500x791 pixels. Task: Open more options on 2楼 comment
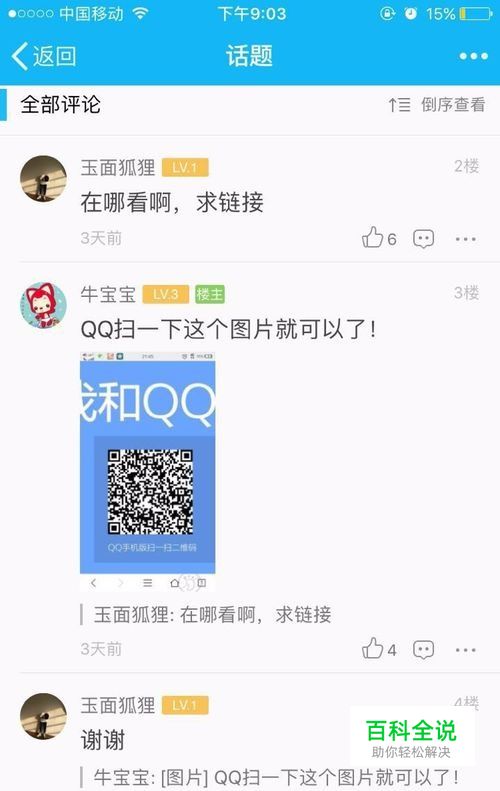465,239
